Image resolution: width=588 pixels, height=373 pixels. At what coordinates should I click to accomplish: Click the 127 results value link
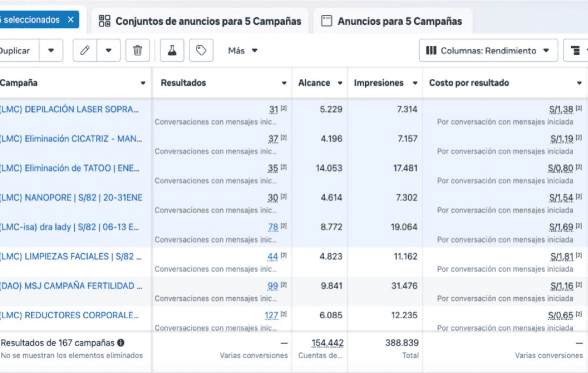(x=271, y=315)
